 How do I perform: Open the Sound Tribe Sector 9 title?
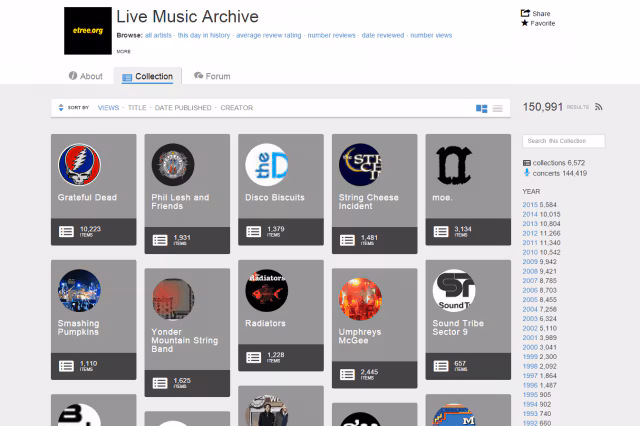tap(458, 328)
